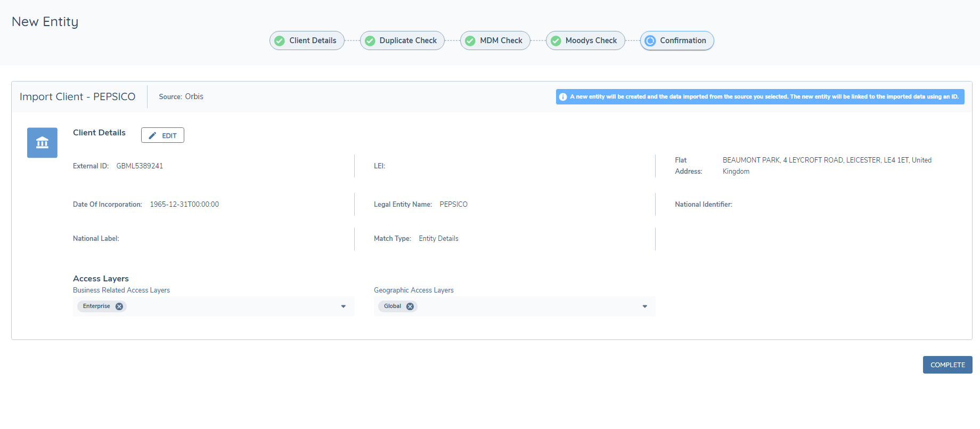Click the pencil icon in Edit button
The image size is (980, 429).
(x=152, y=135)
